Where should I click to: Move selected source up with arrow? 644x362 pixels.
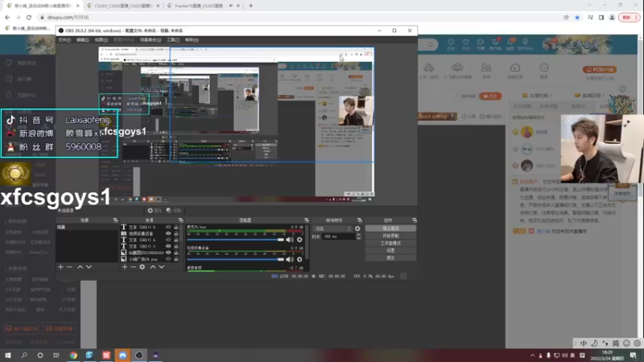click(153, 267)
